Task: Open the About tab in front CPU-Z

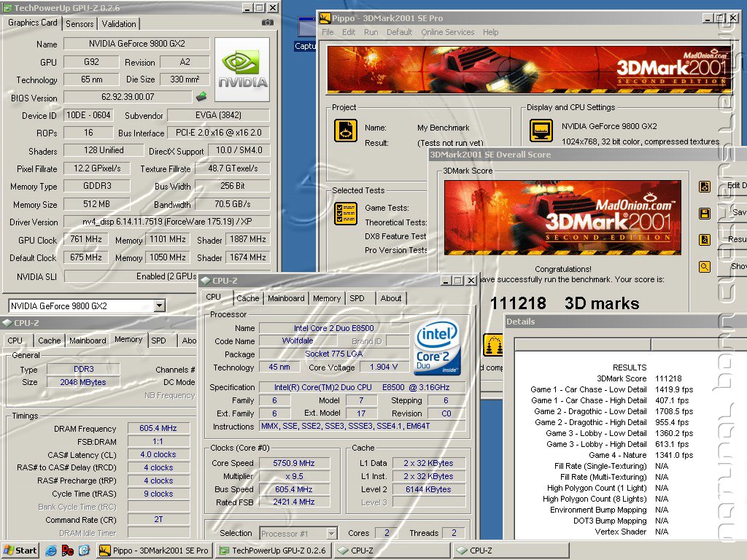Action: pyautogui.click(x=391, y=298)
